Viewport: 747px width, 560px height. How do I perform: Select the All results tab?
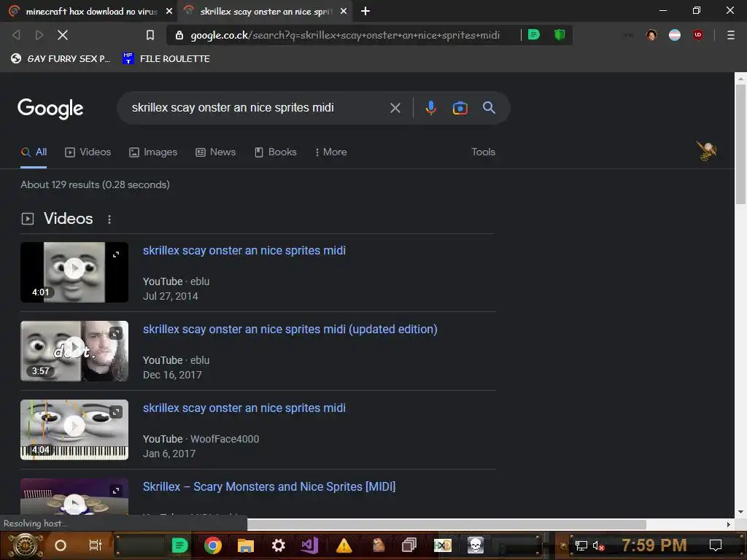point(34,152)
